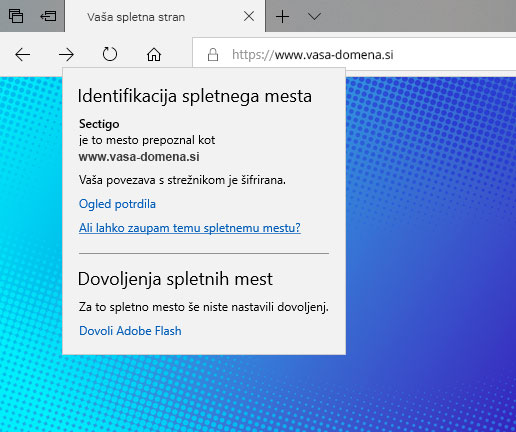Viewport: 516px width, 432px height.
Task: Open the Ogled potrdila link
Action: 117,204
